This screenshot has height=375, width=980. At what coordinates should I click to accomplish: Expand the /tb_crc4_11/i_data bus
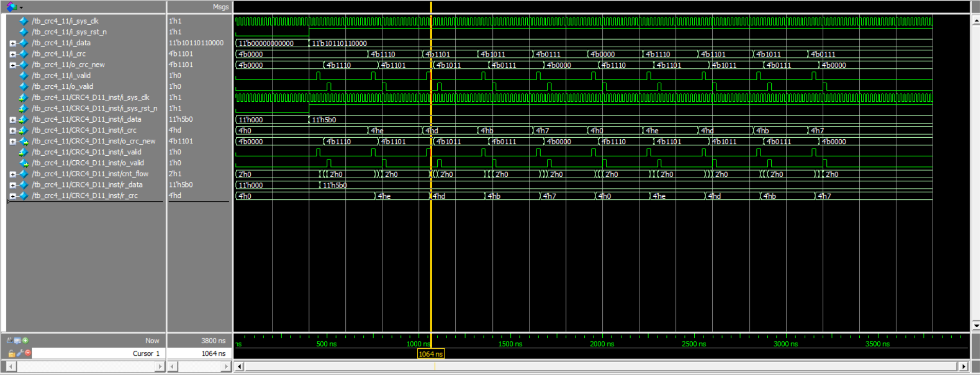tap(12, 43)
